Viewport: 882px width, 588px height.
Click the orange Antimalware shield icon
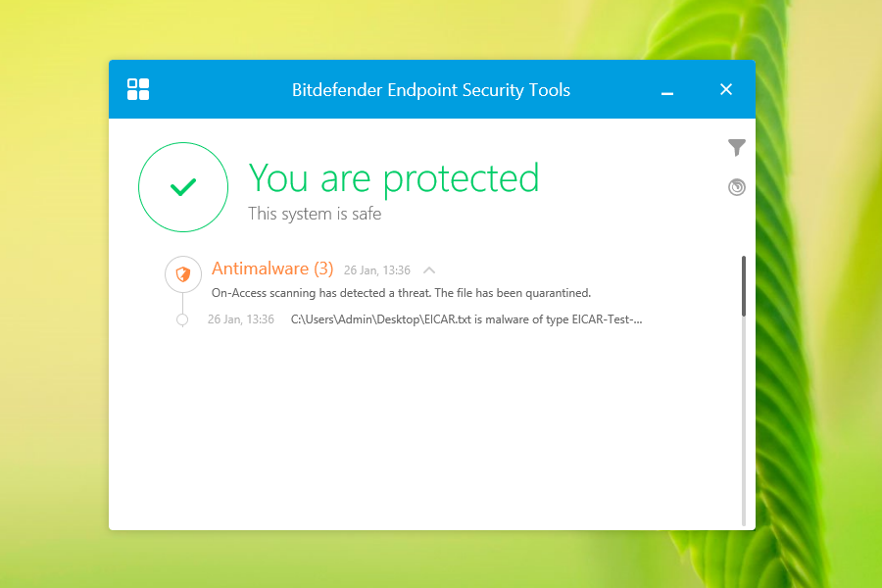[x=182, y=273]
